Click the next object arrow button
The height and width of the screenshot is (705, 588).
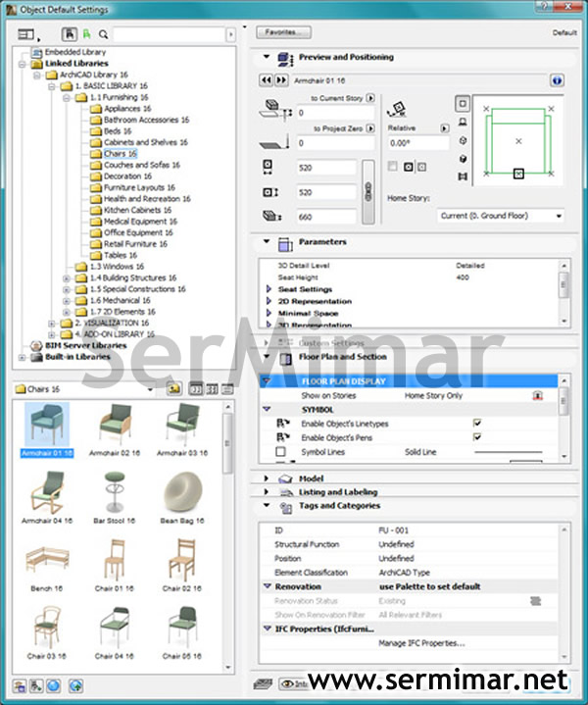click(x=281, y=80)
